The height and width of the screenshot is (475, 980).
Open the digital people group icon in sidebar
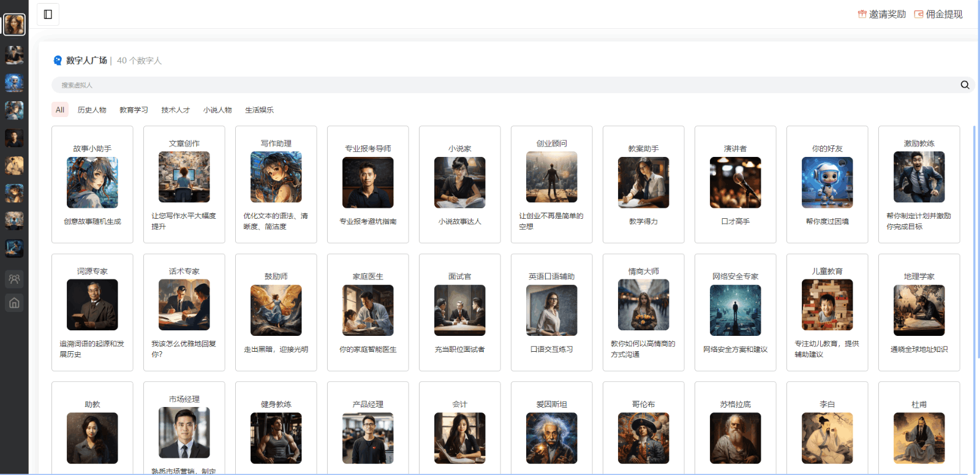coord(14,279)
